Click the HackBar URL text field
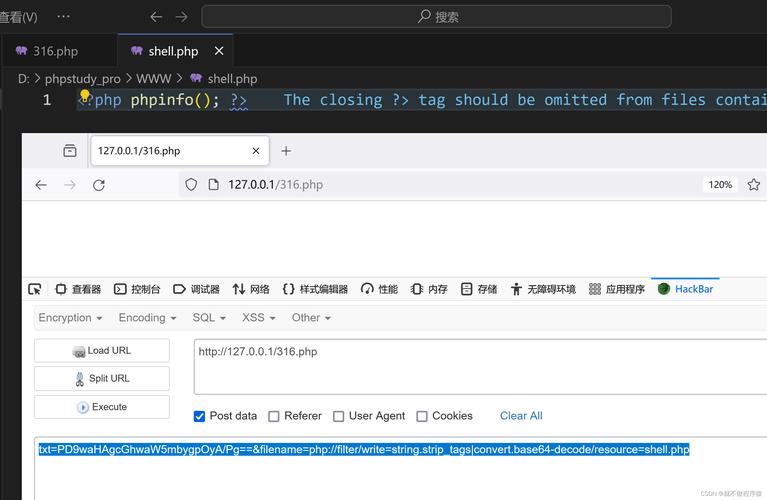This screenshot has width=767, height=500. point(480,366)
